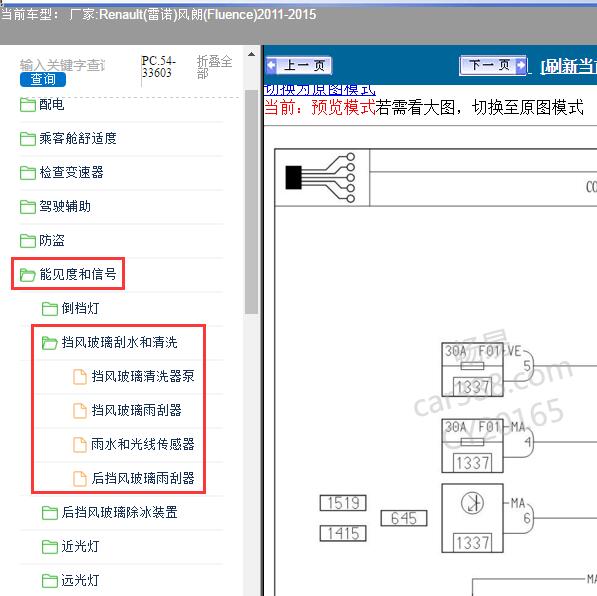
Task: Go to previous page with 上一页
Action: tap(298, 66)
